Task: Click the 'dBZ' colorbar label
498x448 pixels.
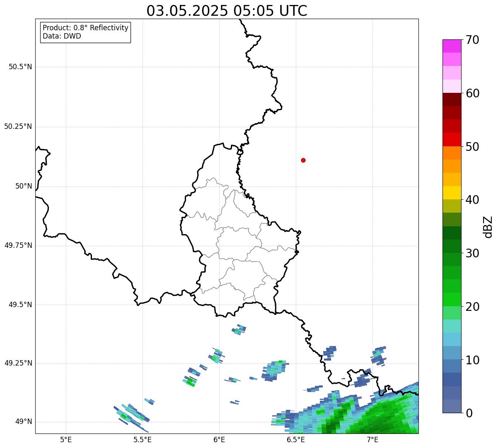Action: pos(488,227)
